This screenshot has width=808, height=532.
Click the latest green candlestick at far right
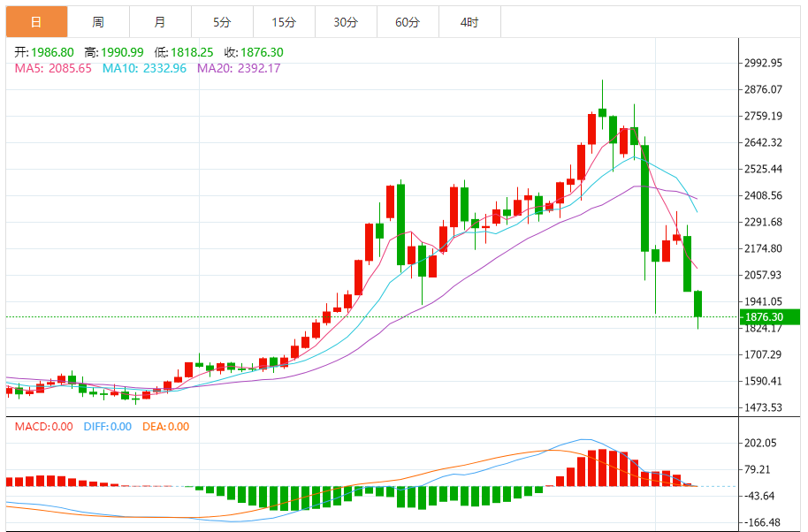coord(697,303)
